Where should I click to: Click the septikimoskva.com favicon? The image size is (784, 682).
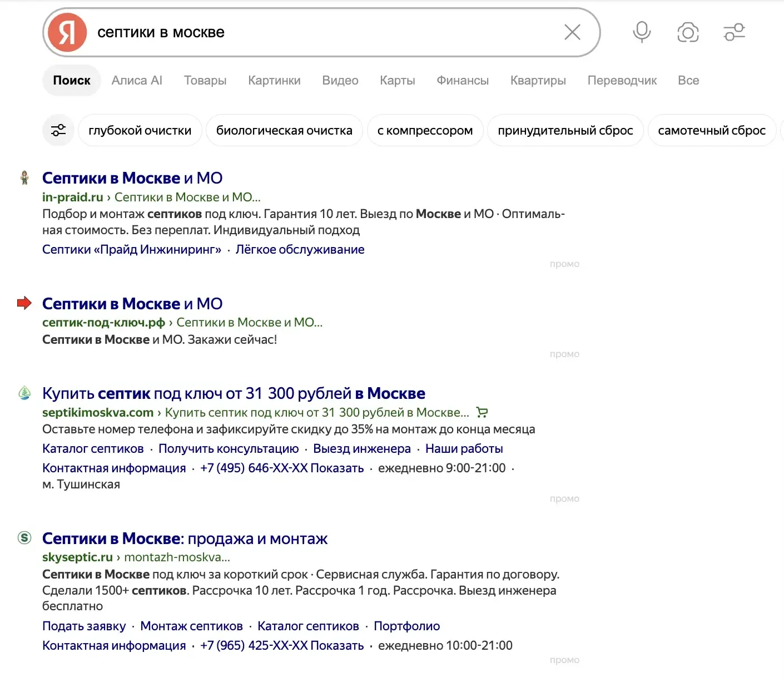[x=24, y=393]
